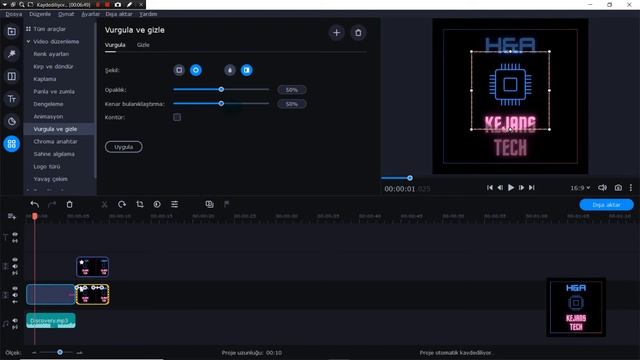Image resolution: width=640 pixels, height=360 pixels.
Task: Select the blue more tools sidebar icon
Action: pos(11,144)
